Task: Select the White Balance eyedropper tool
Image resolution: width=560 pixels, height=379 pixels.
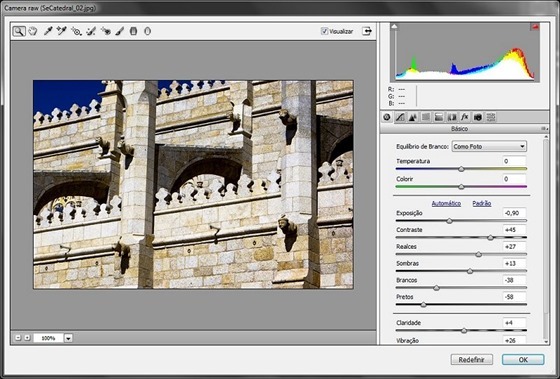Action: (x=48, y=31)
